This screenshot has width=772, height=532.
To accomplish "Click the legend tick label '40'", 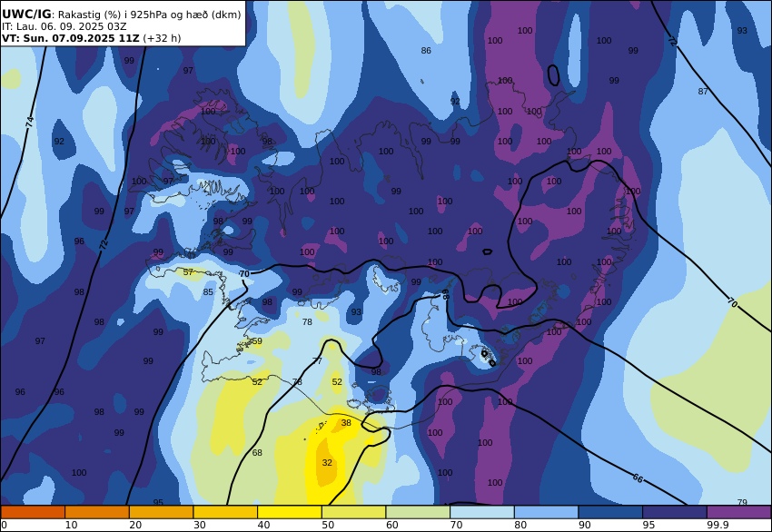I will click(263, 525).
